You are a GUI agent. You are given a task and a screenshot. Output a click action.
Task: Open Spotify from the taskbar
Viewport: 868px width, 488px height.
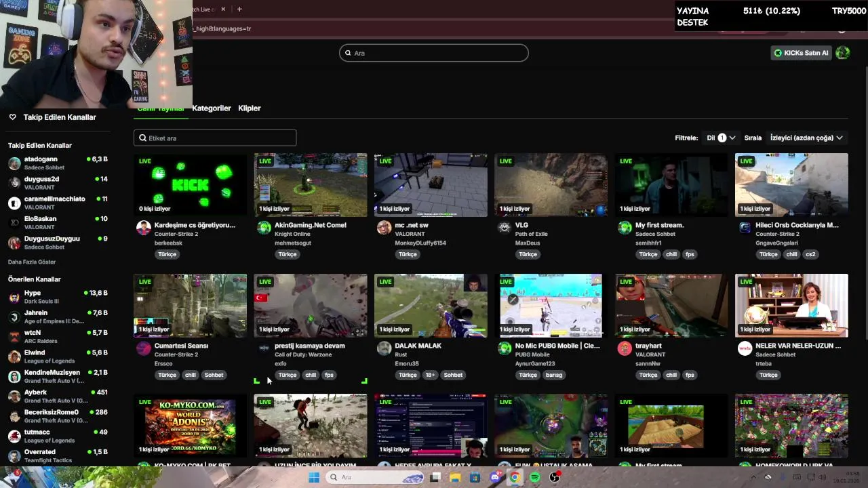(535, 477)
